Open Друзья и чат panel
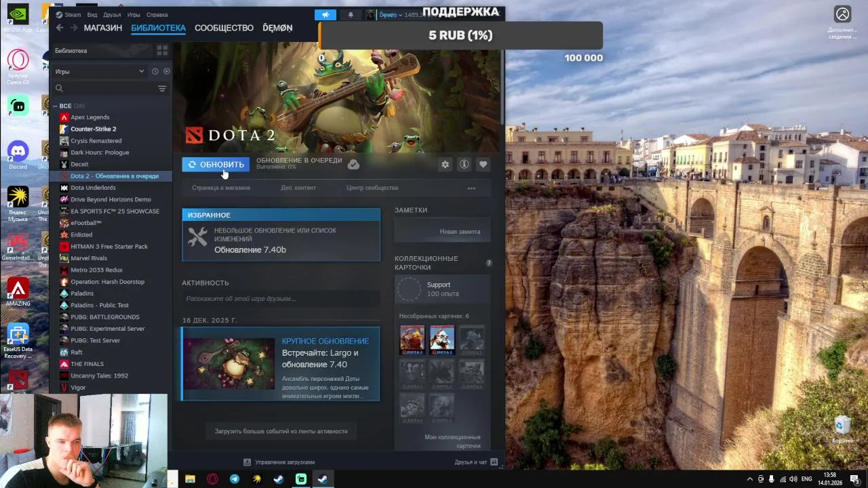The image size is (868, 488). tap(476, 462)
